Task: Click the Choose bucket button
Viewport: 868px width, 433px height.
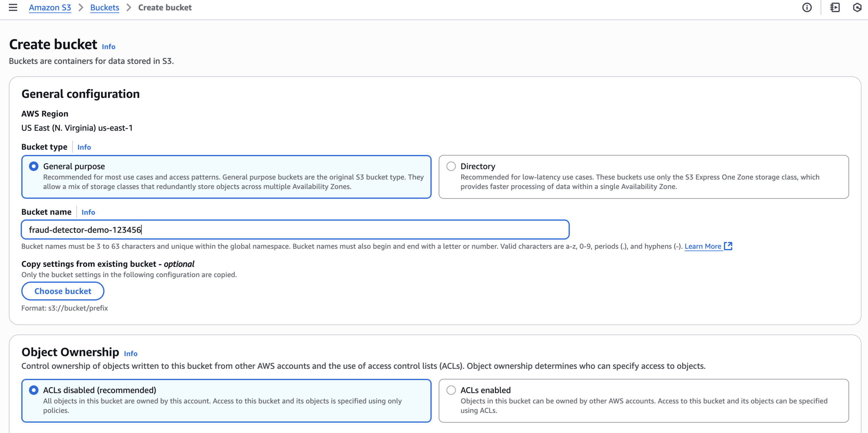Action: pyautogui.click(x=63, y=291)
